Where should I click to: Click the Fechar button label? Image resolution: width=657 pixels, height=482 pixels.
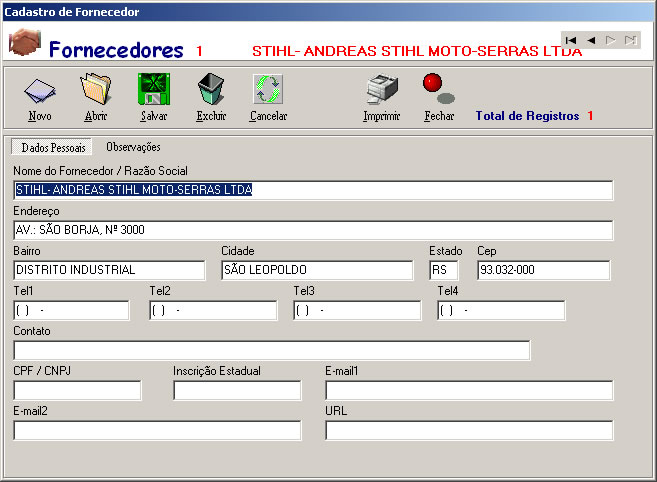439,116
